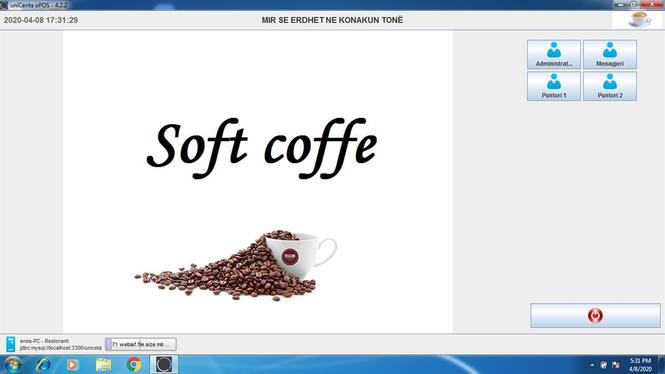Click the uniCenta oPOS taskbar icon

tap(164, 365)
